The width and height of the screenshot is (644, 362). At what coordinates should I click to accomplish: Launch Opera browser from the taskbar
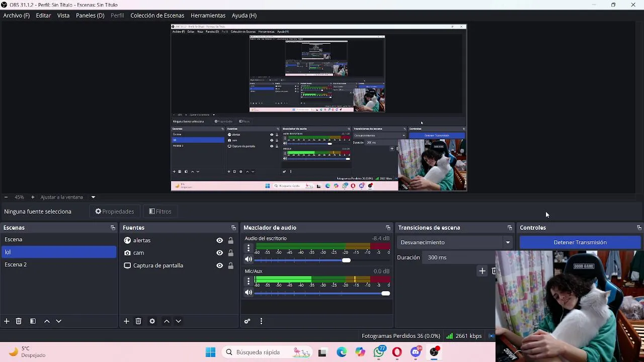[397, 352]
